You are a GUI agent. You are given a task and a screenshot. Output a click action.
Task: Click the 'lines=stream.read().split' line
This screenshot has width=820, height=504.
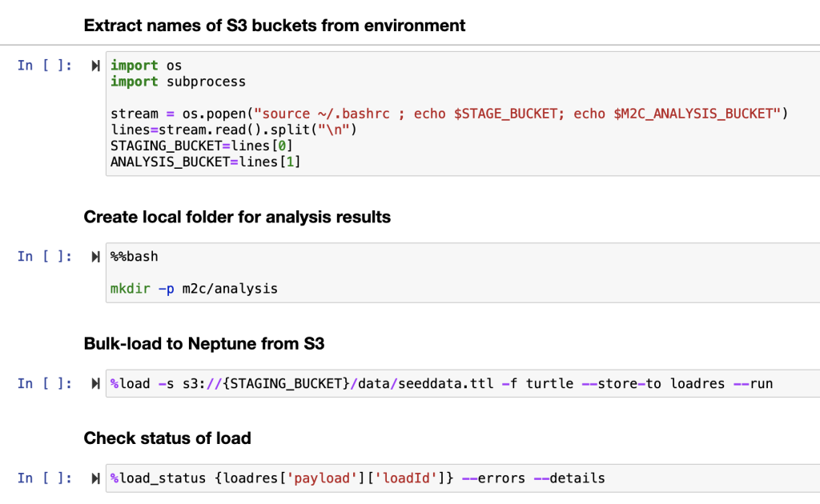tap(233, 130)
